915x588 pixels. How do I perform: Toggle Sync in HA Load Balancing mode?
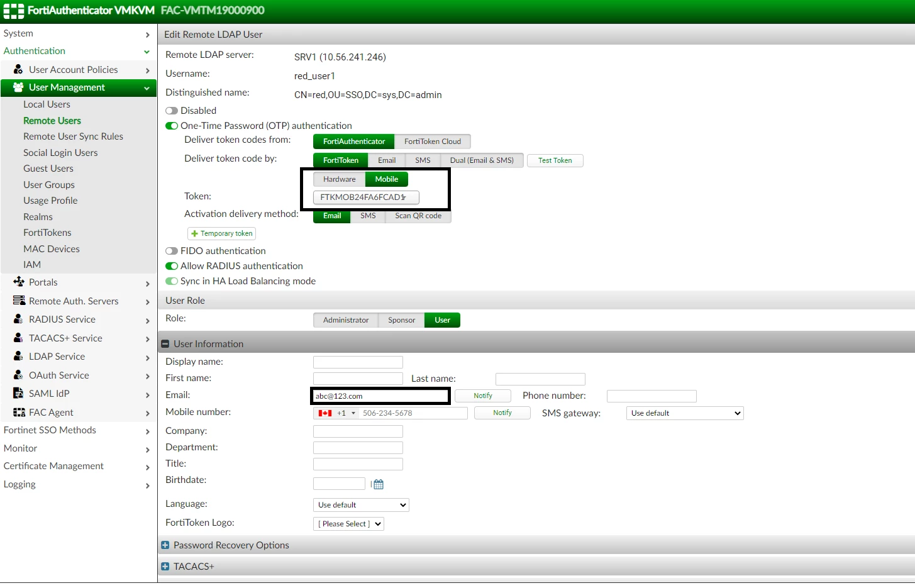tap(171, 281)
